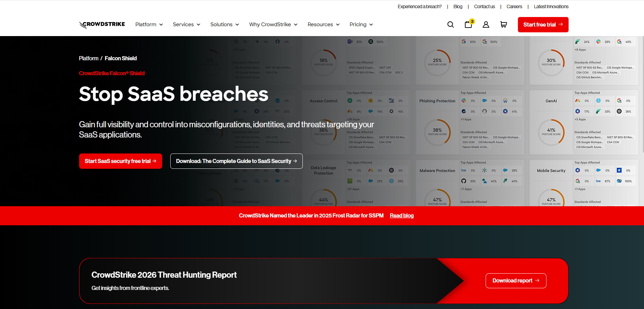Click the Stop SaaS breaches headline
644x309 pixels.
pyautogui.click(x=174, y=94)
